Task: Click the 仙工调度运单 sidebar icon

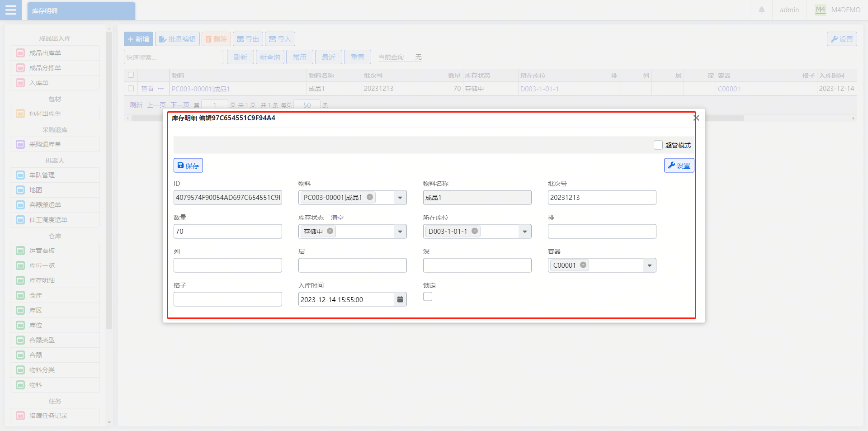Action: click(20, 220)
